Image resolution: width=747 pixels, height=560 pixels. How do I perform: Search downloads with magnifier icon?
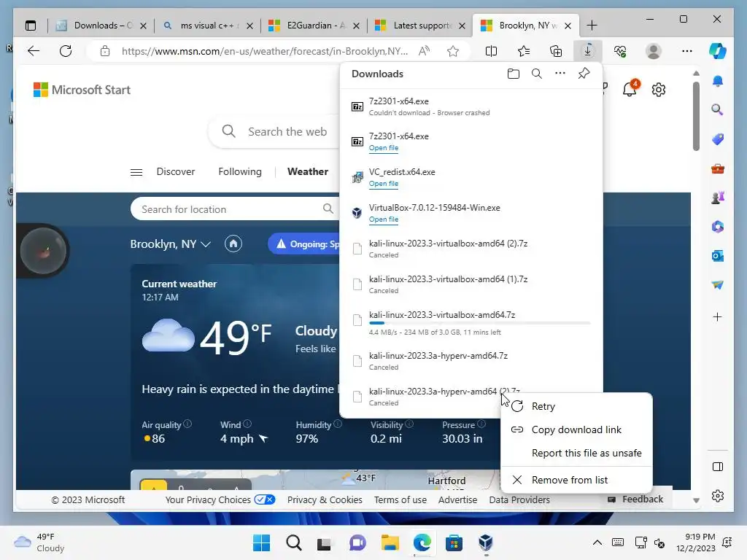click(x=536, y=74)
